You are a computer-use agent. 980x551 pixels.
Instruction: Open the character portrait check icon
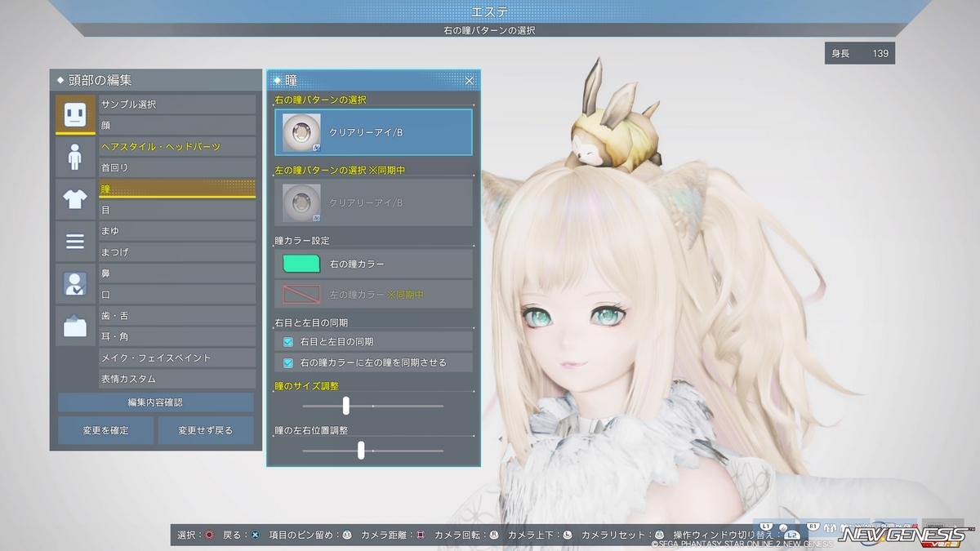point(75,284)
